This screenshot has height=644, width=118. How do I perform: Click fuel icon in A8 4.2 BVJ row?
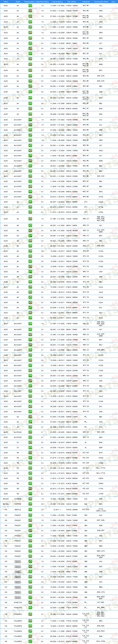click(30, 427)
